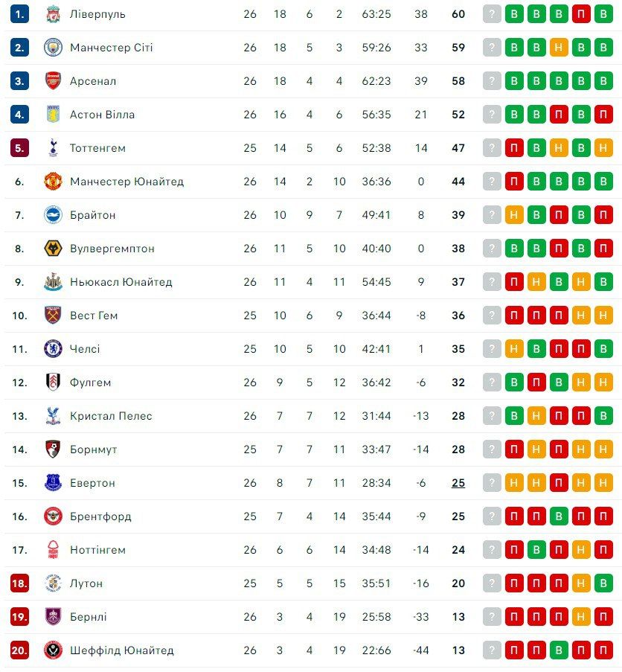Select the Ньюкасл Юнайтед team name
Image resolution: width=622 pixels, height=672 pixels.
[x=121, y=282]
